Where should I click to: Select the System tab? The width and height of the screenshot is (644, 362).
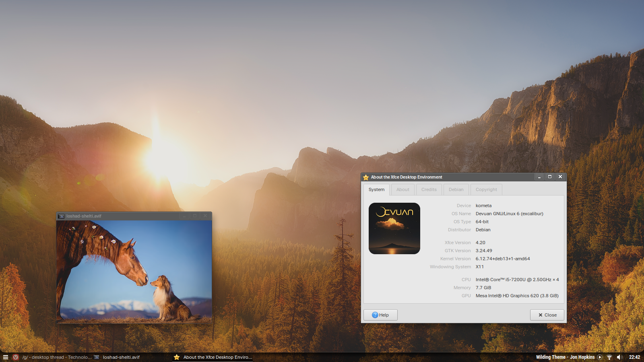[x=376, y=189]
